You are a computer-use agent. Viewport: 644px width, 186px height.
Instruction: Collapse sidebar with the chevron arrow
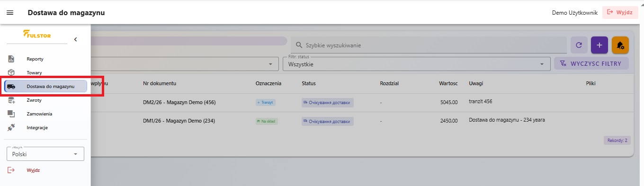click(x=75, y=39)
